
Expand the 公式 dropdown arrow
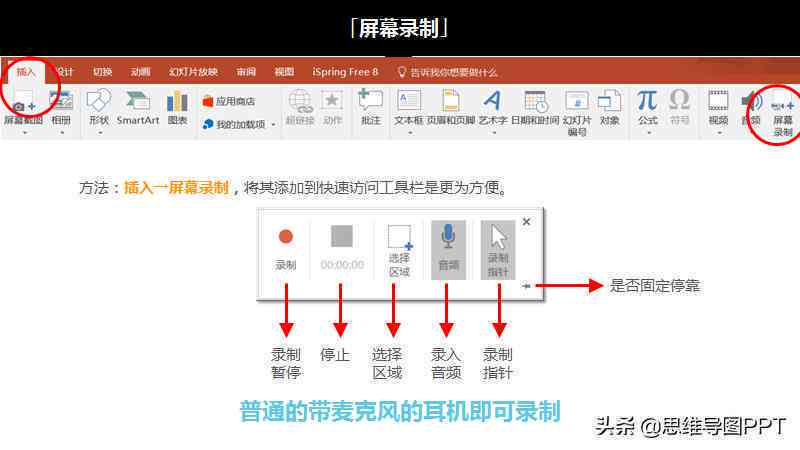[x=648, y=133]
